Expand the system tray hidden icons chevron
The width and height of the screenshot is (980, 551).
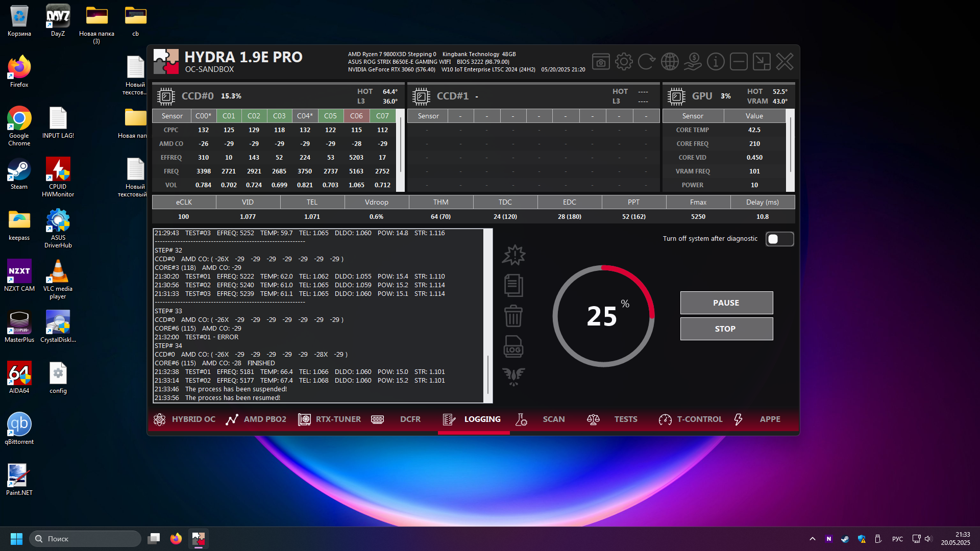click(x=813, y=539)
